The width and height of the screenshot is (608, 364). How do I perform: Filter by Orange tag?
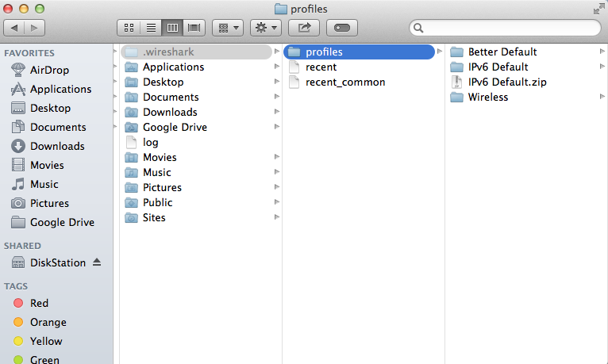click(x=40, y=322)
